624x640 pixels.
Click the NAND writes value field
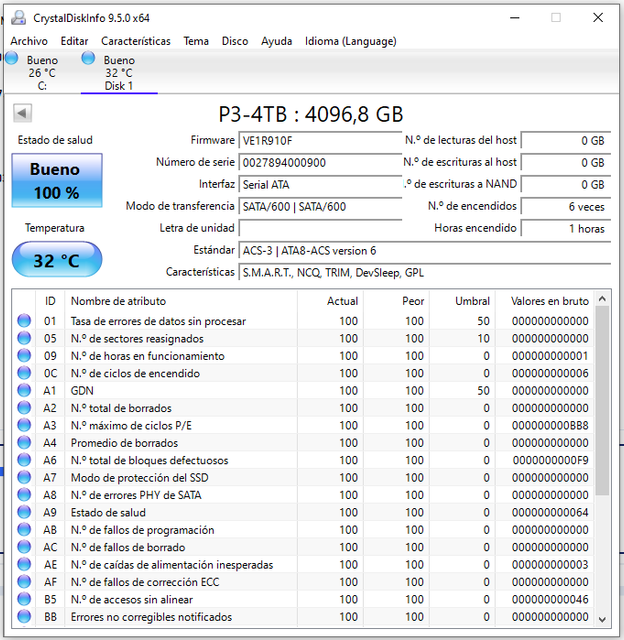[566, 184]
